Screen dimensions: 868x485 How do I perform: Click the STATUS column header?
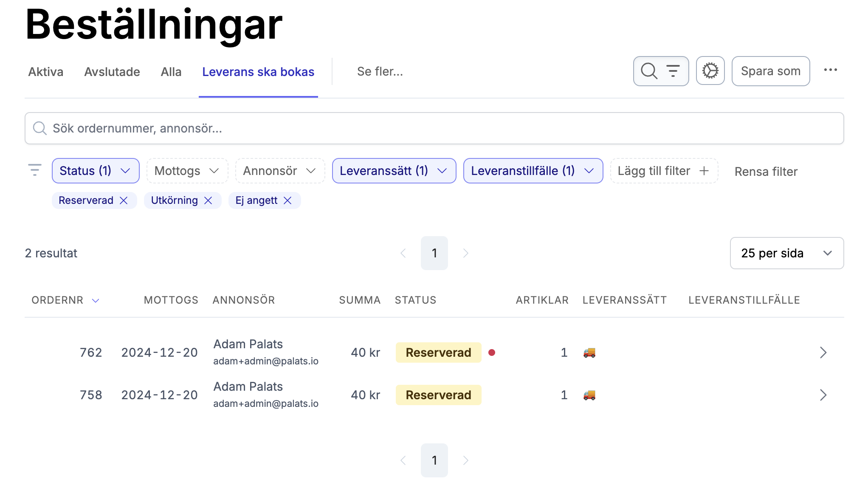click(x=415, y=300)
